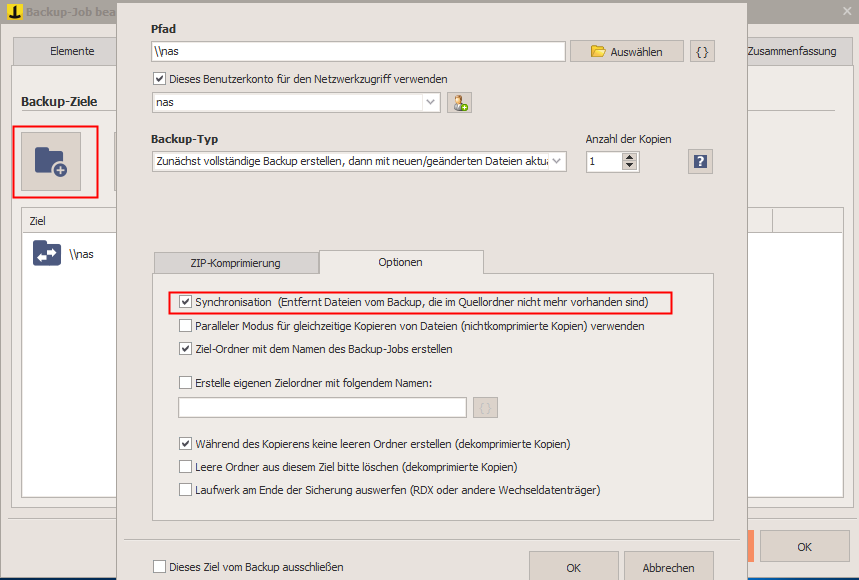859x580 pixels.
Task: Click Abbrechen to cancel the dialog
Action: pyautogui.click(x=668, y=567)
